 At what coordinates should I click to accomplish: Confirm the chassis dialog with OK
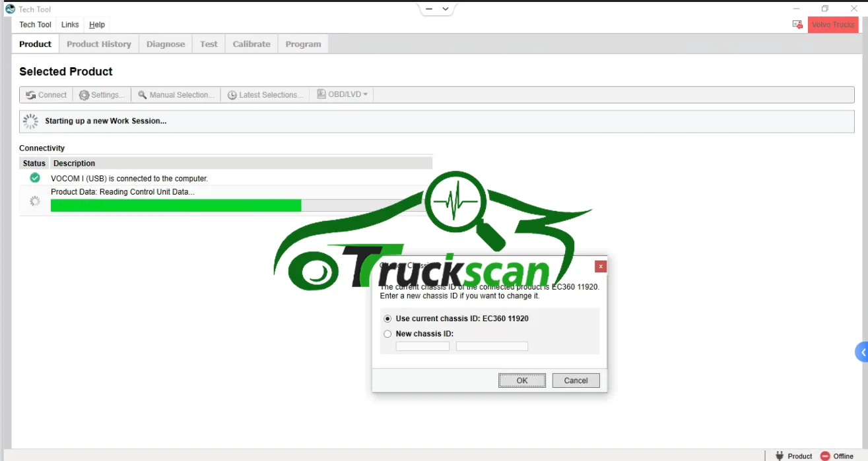522,381
